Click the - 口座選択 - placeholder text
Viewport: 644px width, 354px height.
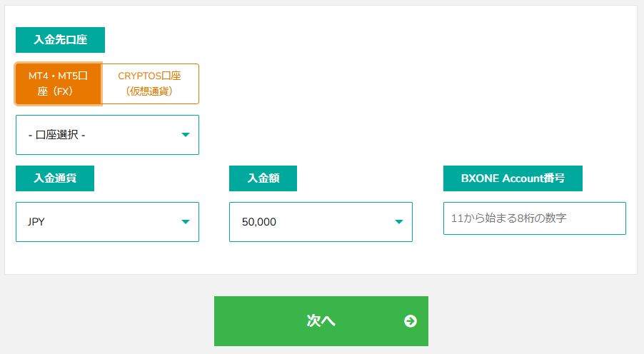click(x=56, y=135)
